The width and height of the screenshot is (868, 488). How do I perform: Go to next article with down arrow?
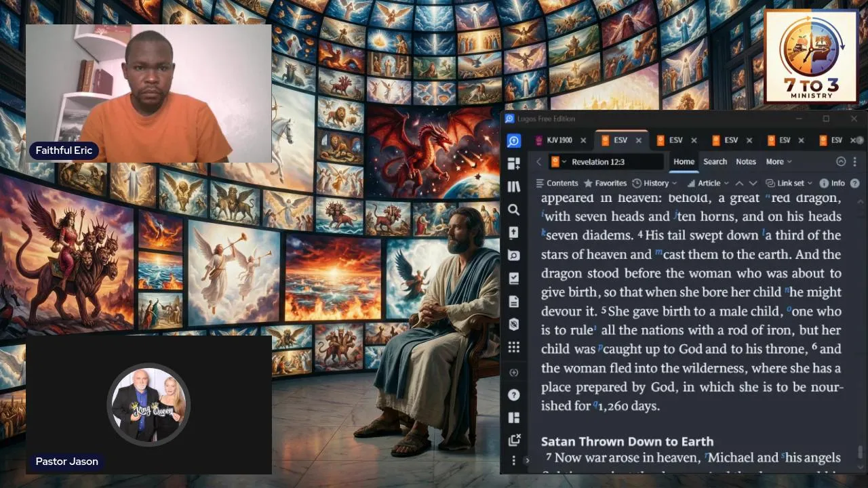click(753, 183)
